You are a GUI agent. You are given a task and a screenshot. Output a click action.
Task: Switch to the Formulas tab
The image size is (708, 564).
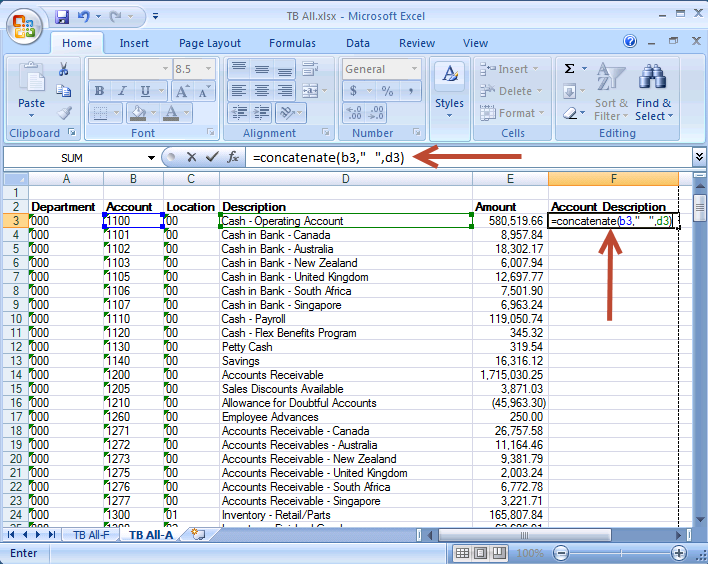pos(292,43)
